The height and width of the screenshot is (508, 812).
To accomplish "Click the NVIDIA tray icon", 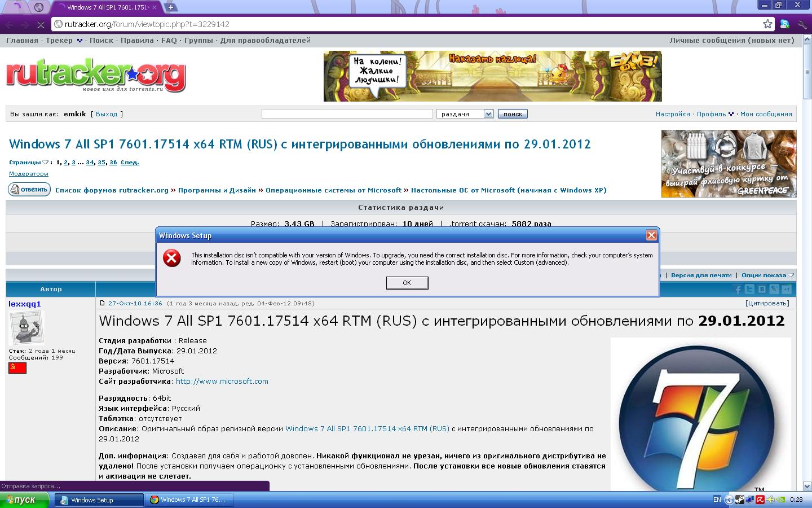I will click(780, 500).
